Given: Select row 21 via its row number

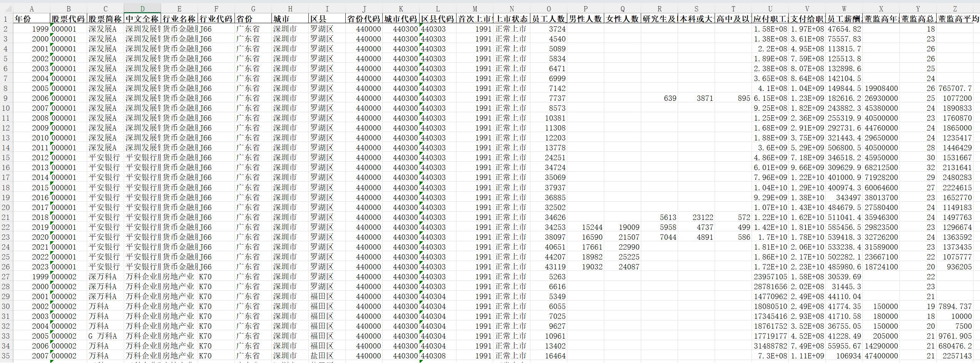Looking at the screenshot, I should [6, 217].
